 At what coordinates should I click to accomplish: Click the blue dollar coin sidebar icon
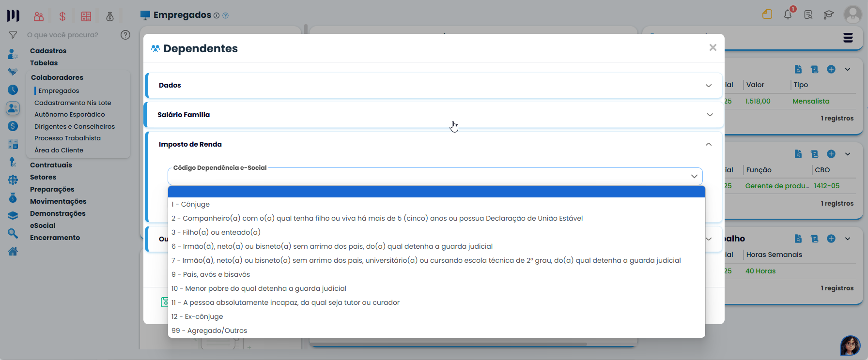pyautogui.click(x=13, y=126)
